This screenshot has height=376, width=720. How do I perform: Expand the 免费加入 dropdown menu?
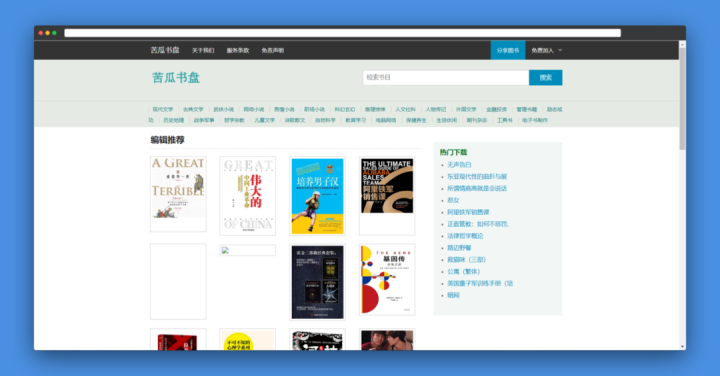546,51
